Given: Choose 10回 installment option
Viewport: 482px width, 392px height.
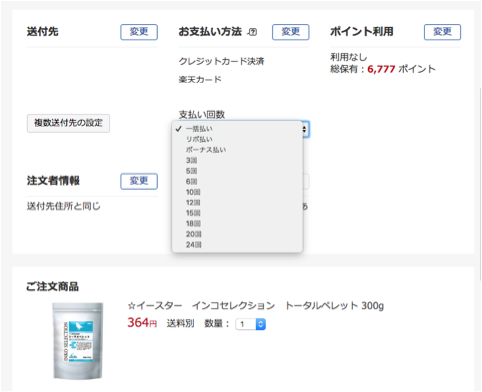Looking at the screenshot, I should coord(237,192).
